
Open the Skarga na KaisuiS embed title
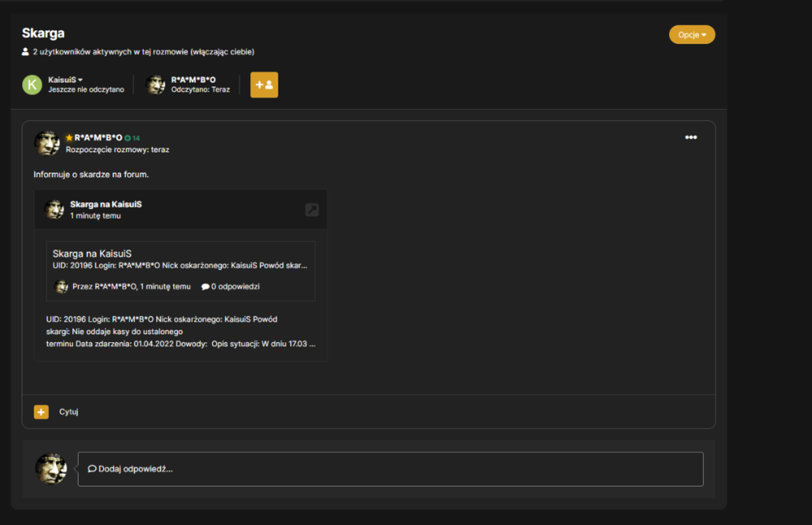point(106,204)
